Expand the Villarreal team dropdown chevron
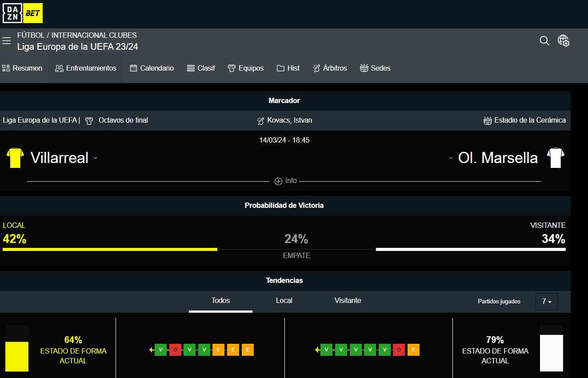 95,158
